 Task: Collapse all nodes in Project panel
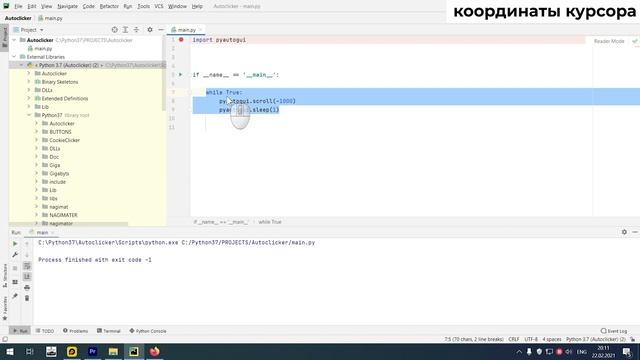tap(136, 30)
